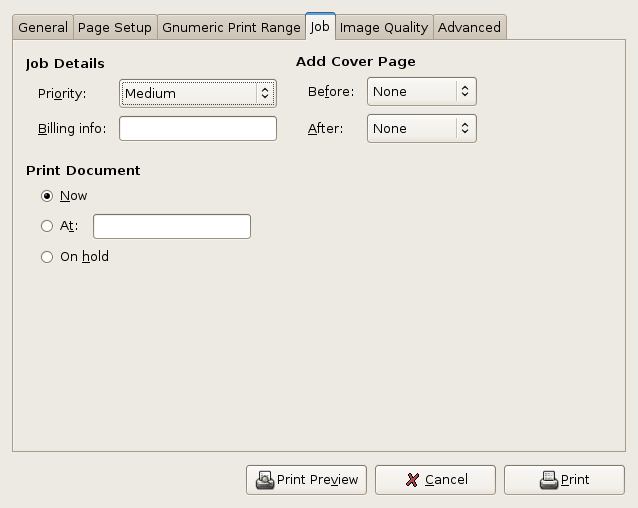
Task: Switch to the General tab
Action: click(x=43, y=27)
